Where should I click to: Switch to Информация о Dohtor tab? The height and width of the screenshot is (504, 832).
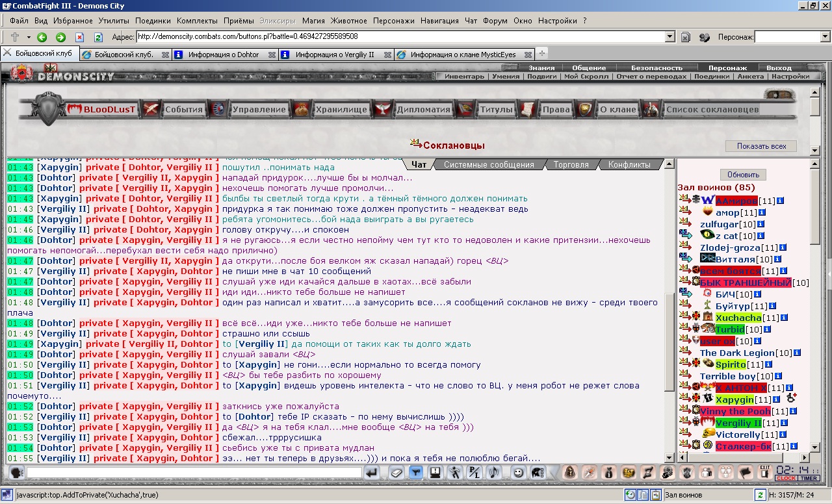pyautogui.click(x=224, y=55)
